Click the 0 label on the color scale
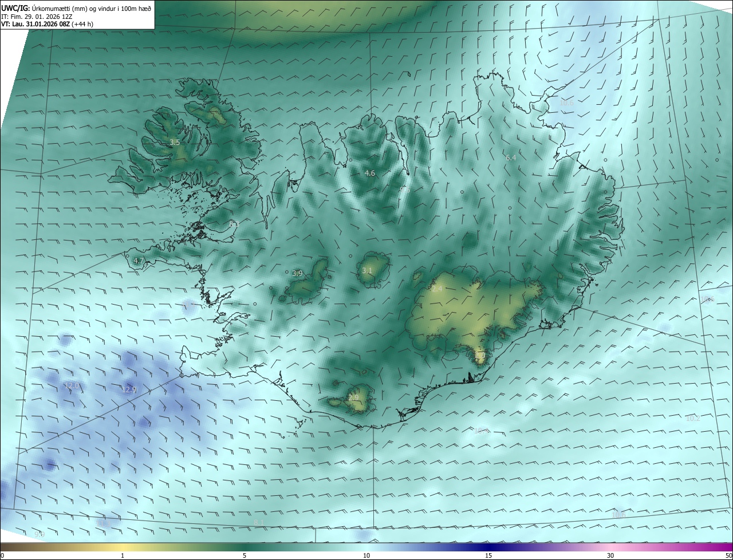 pyautogui.click(x=2, y=555)
